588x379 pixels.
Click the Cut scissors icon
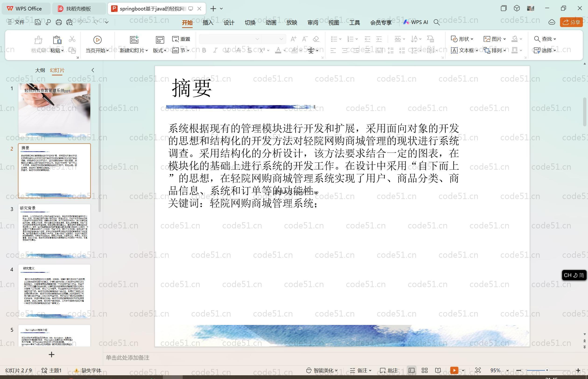72,39
